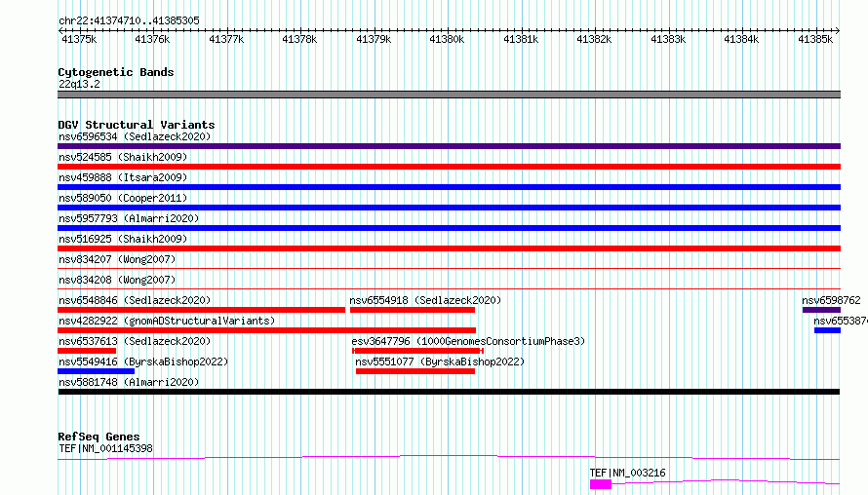
Task: Select the magenta exon block of TEF|NM_003216
Action: point(601,484)
